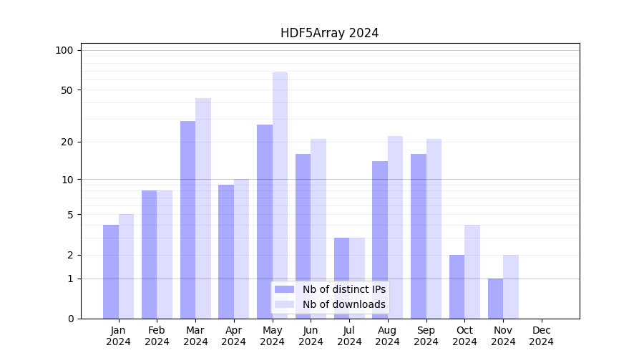Screen dimensions: 644x358
Task: Click the November 2024 distinct IPs bar
Action: click(495, 298)
